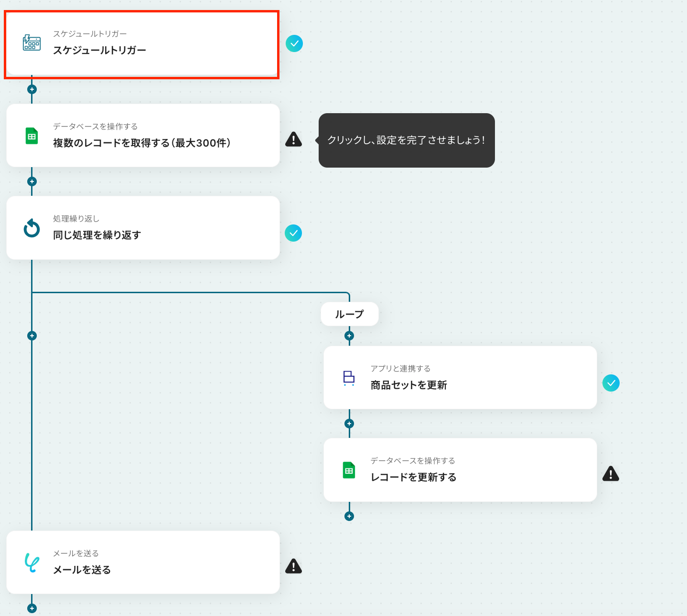Viewport: 687px width, 616px height.
Task: Add step below スケジュールトリガー via plus
Action: click(x=32, y=89)
